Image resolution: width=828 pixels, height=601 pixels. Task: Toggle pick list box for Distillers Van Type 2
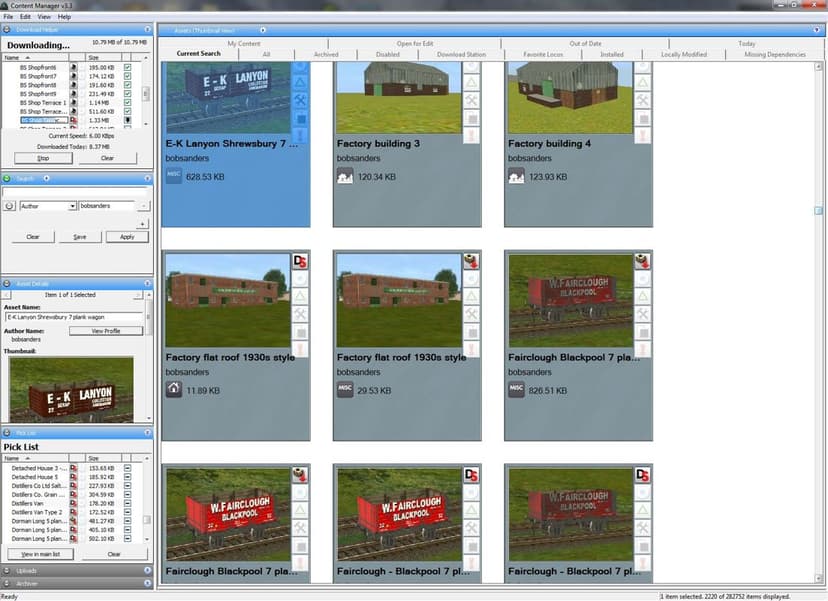coord(127,512)
